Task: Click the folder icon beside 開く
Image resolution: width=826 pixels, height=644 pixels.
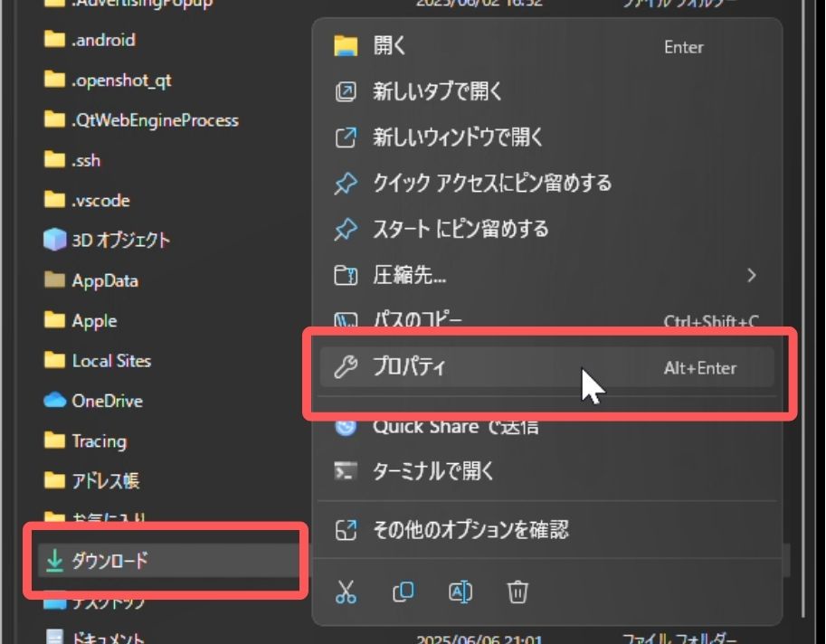Action: (346, 46)
